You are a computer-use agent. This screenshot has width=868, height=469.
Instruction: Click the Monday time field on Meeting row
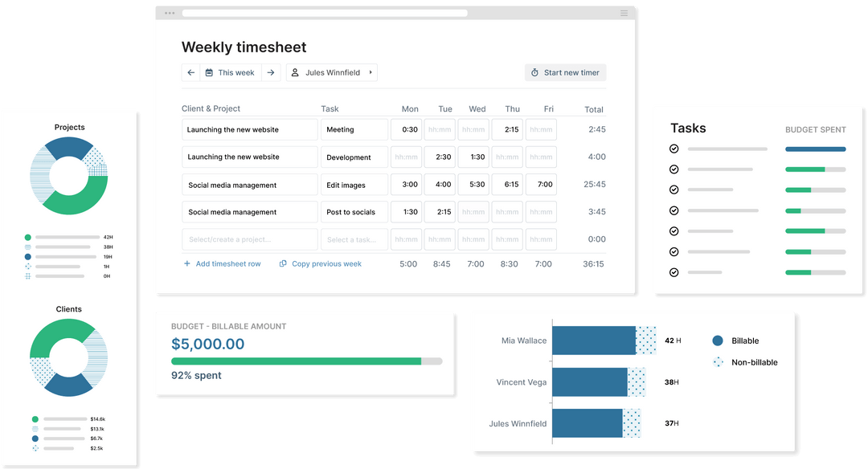coord(407,129)
